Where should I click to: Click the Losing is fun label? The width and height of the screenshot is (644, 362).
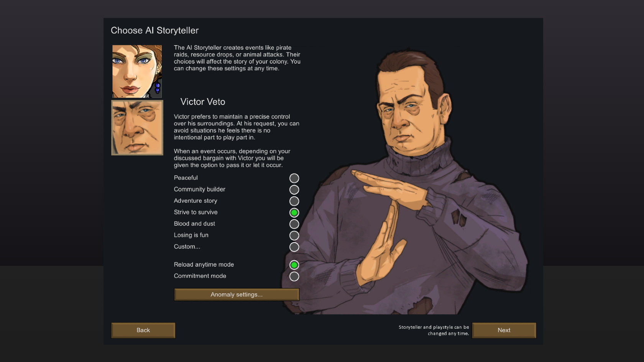click(191, 235)
